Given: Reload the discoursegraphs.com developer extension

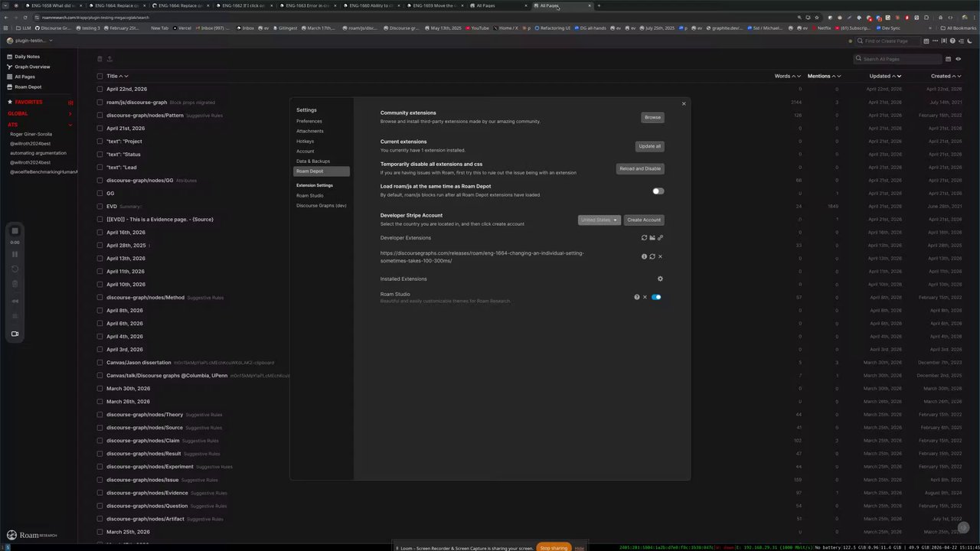Looking at the screenshot, I should coord(652,256).
